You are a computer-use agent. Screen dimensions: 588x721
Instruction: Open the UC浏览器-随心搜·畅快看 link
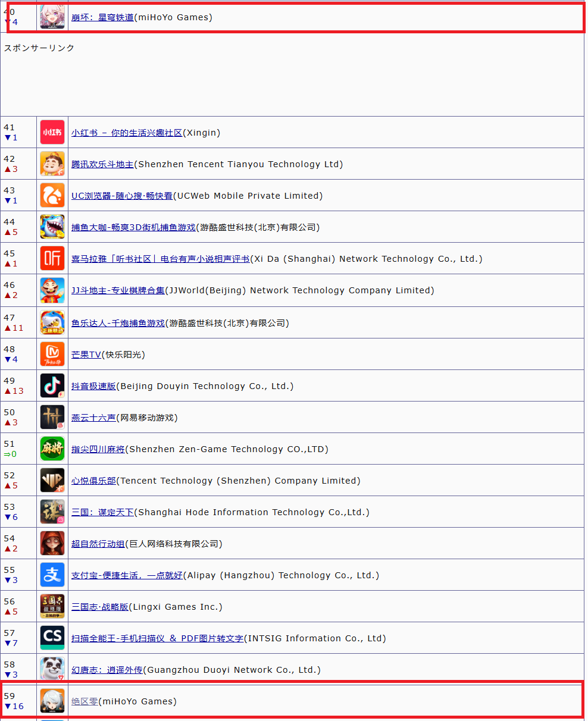pos(122,196)
